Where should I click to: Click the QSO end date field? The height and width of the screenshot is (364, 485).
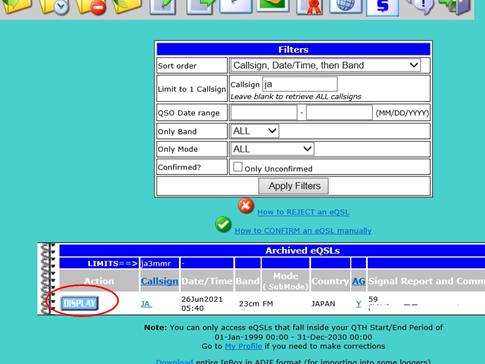[x=339, y=113]
